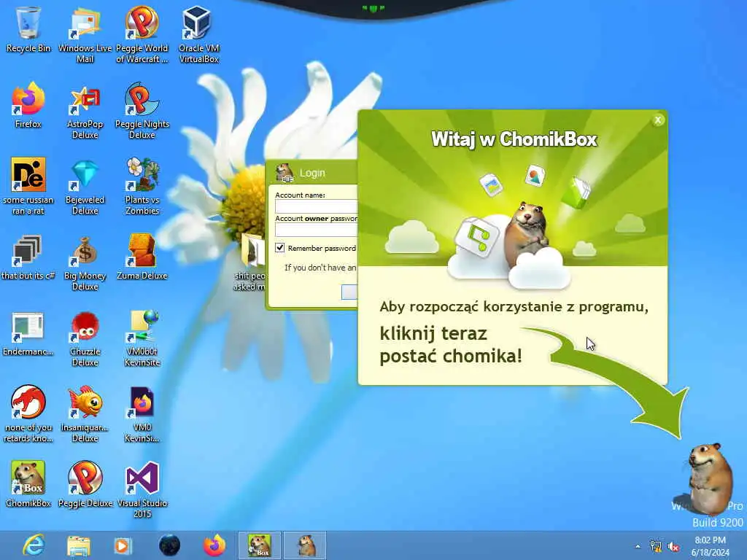The height and width of the screenshot is (560, 747).
Task: Click the button in Login dialog
Action: click(349, 292)
